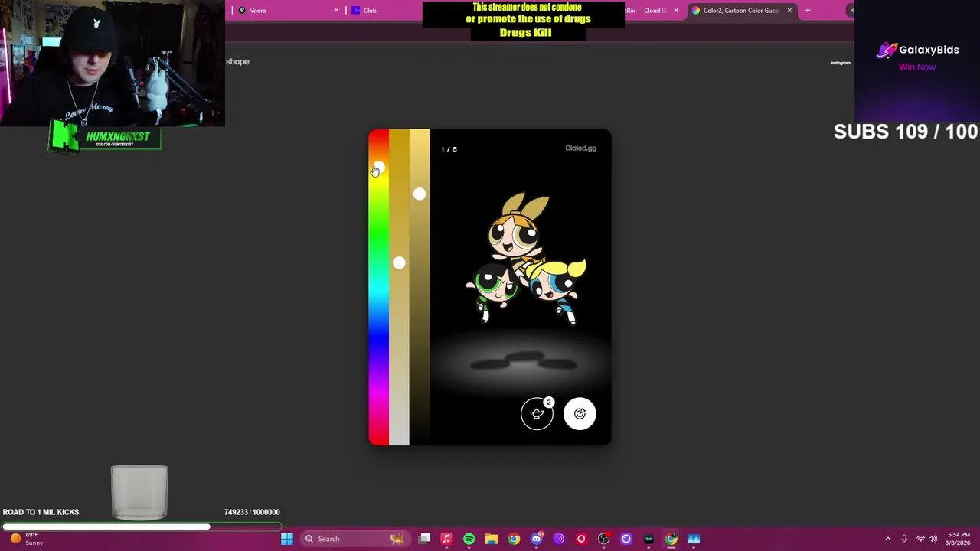
Task: Open the clock showing 5:54 PM
Action: 958,539
